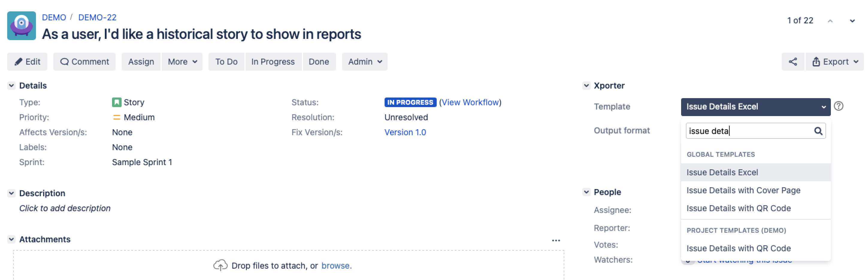Collapse the Description section
The width and height of the screenshot is (868, 280).
[11, 193]
